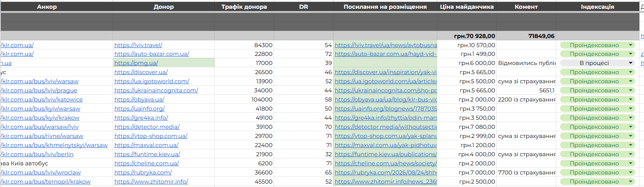The width and height of the screenshot is (644, 187).
Task: Open dropdown arrow in zhitomir.info row
Action: point(630,182)
